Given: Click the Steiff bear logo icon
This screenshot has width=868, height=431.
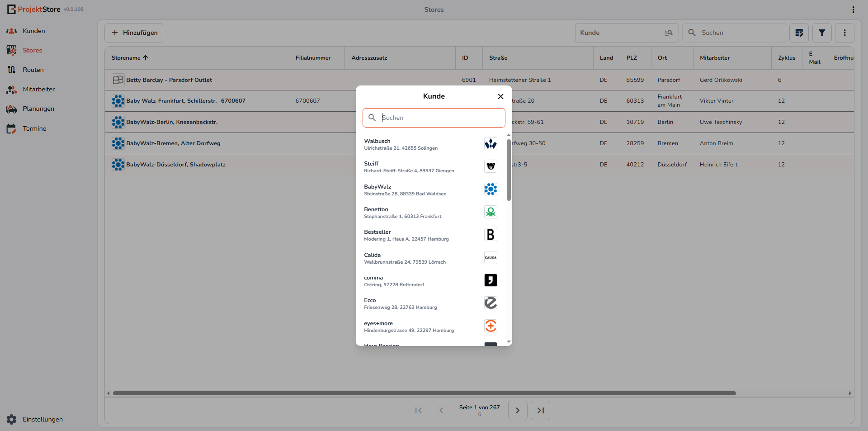Looking at the screenshot, I should point(491,166).
